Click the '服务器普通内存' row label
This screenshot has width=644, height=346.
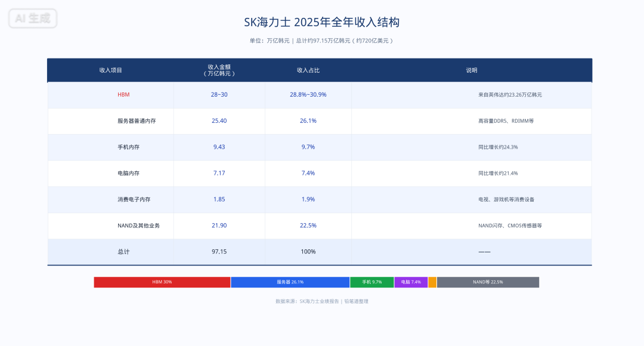click(x=137, y=121)
